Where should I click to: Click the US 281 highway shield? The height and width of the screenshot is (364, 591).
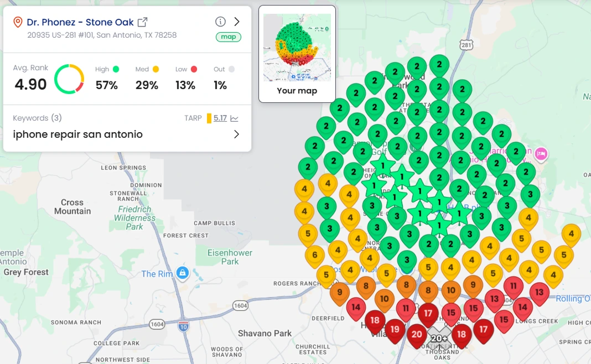coord(466,45)
